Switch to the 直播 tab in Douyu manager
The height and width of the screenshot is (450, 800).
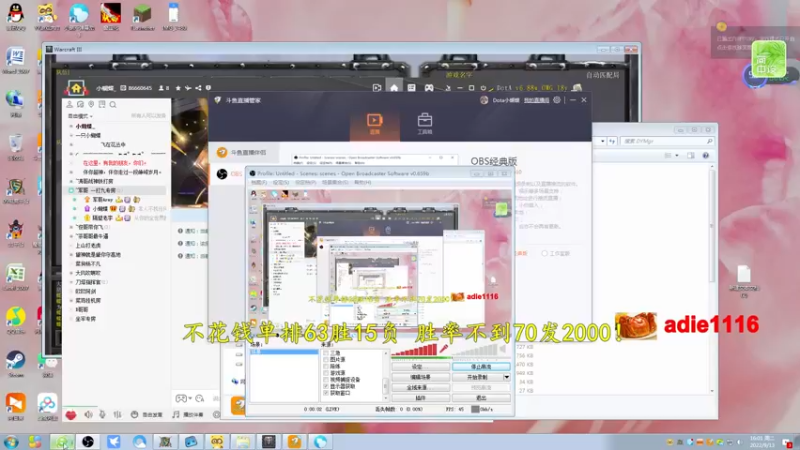coord(374,124)
